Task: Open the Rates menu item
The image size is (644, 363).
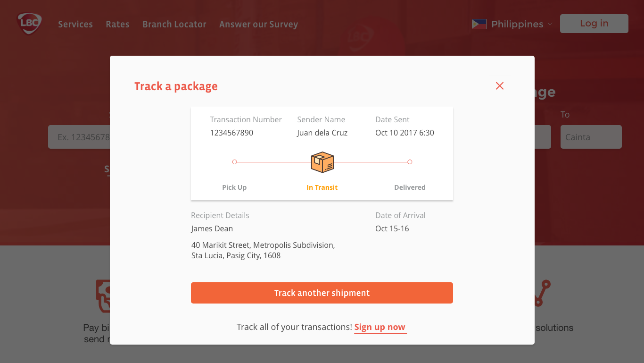Action: (117, 24)
